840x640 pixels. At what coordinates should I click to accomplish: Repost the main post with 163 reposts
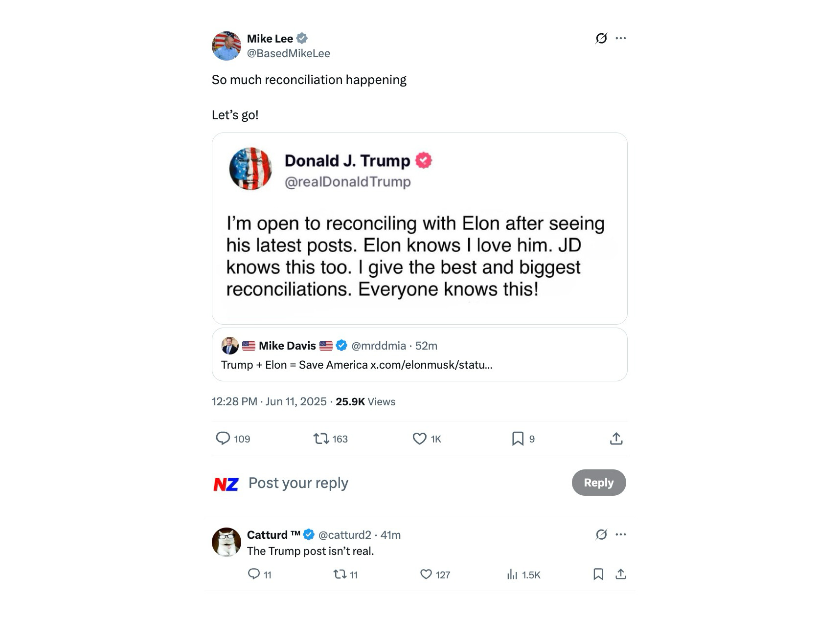click(321, 439)
